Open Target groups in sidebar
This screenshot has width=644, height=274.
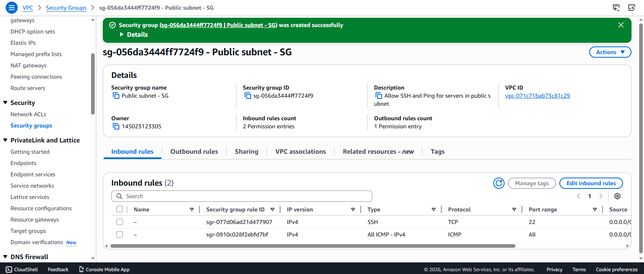click(x=28, y=231)
